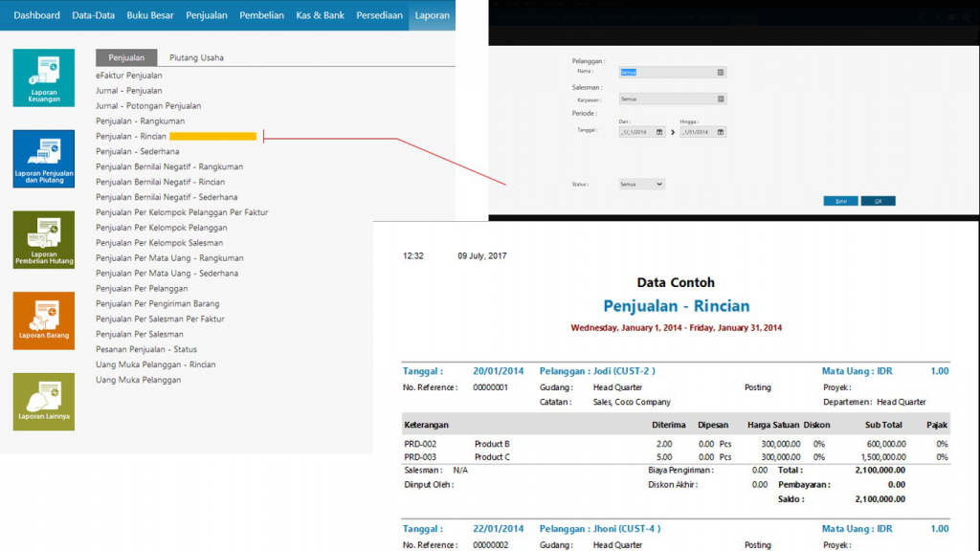Click the Laporan Lainnya icon

click(43, 401)
